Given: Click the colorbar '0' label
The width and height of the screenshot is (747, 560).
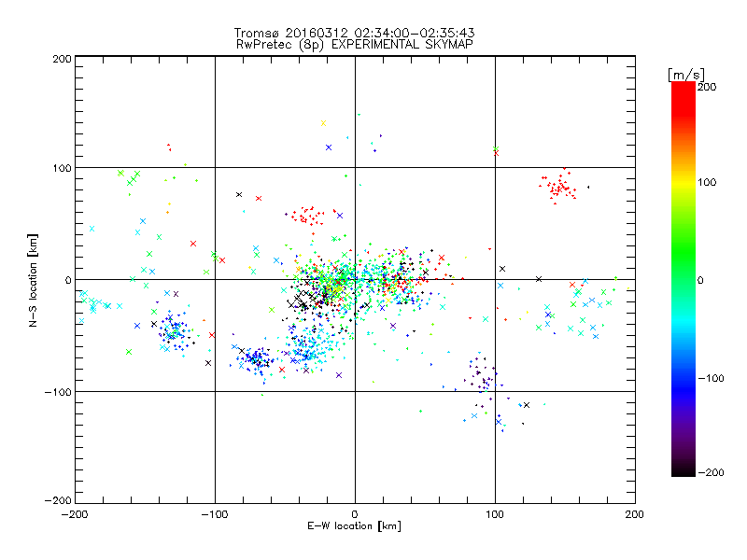Looking at the screenshot, I should pyautogui.click(x=700, y=280).
